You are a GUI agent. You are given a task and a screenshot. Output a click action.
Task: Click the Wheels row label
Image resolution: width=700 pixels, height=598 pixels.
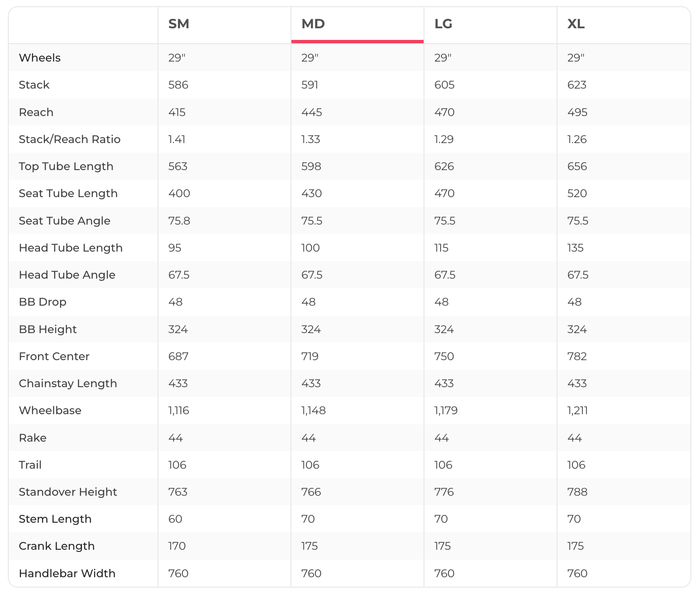click(40, 58)
